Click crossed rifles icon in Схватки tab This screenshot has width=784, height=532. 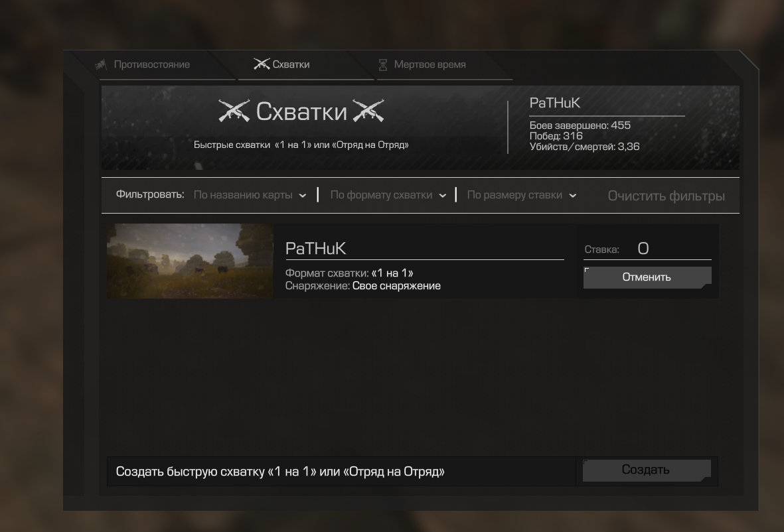pyautogui.click(x=261, y=64)
